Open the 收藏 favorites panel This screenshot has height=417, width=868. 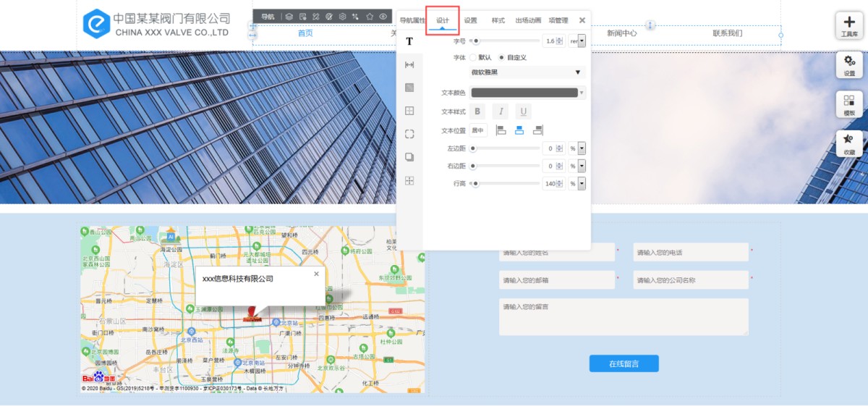tap(849, 143)
